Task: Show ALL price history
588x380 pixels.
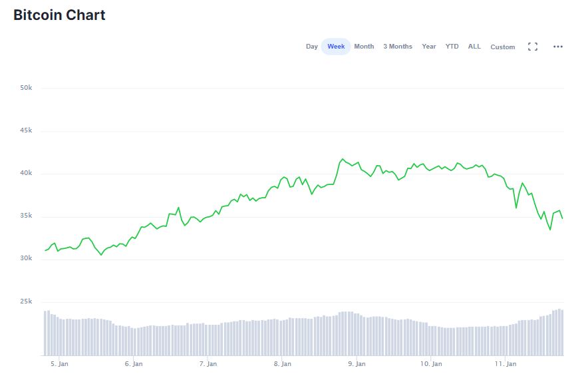Action: click(474, 47)
